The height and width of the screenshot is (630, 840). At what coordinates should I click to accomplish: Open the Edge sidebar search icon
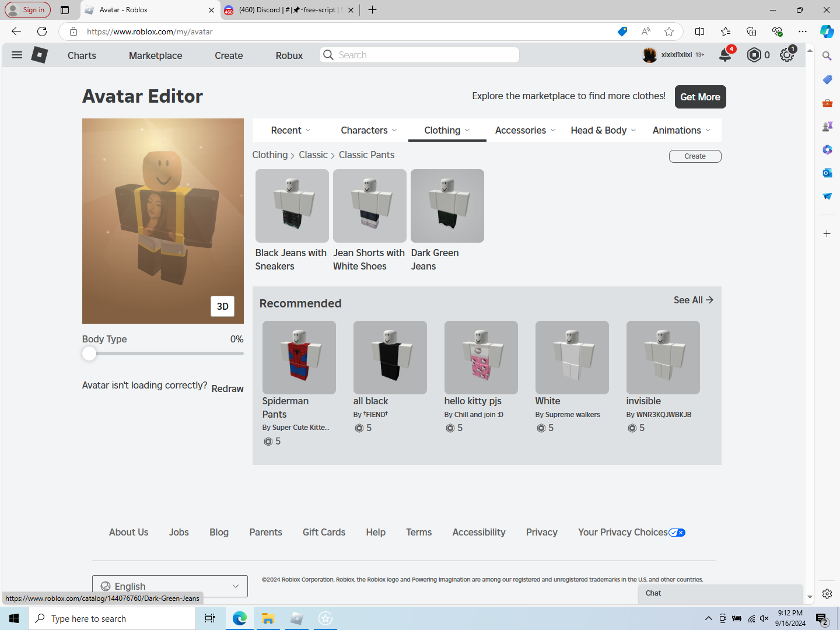[827, 56]
